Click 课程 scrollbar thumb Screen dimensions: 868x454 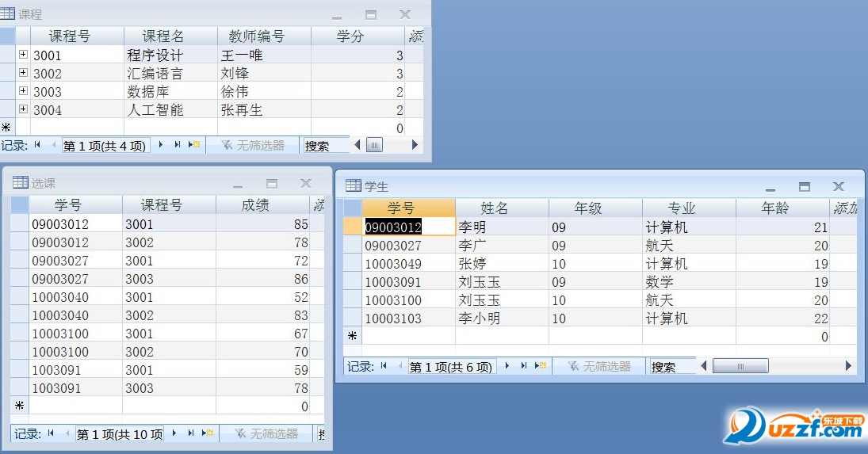[x=374, y=146]
